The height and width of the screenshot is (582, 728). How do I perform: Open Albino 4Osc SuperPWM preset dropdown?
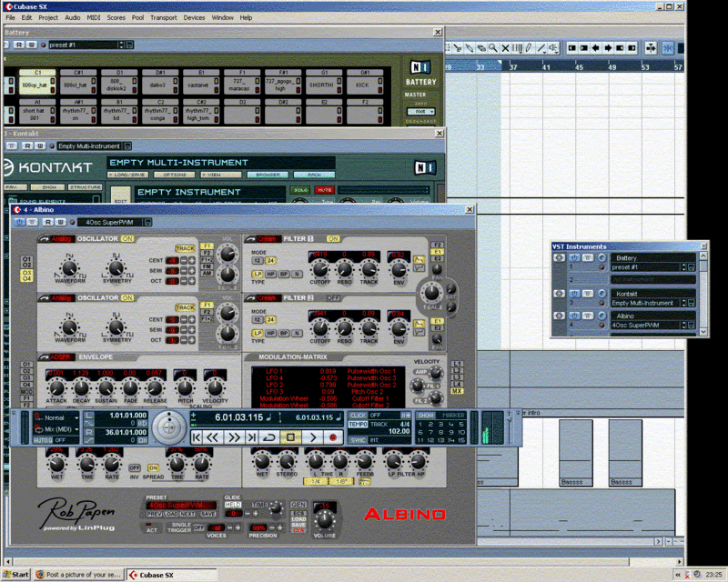coord(110,222)
